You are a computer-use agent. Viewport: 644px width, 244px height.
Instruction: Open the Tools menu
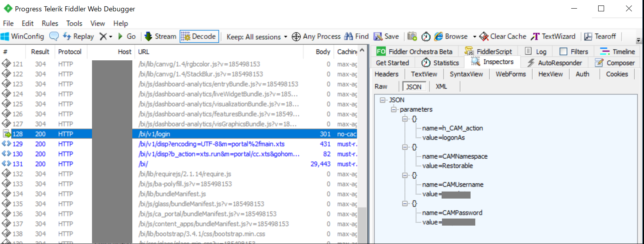74,23
